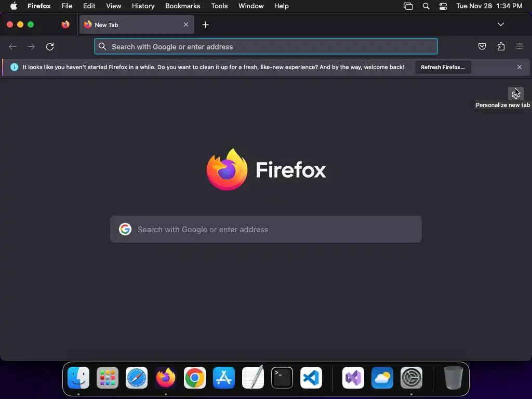Open the View menu

114,6
